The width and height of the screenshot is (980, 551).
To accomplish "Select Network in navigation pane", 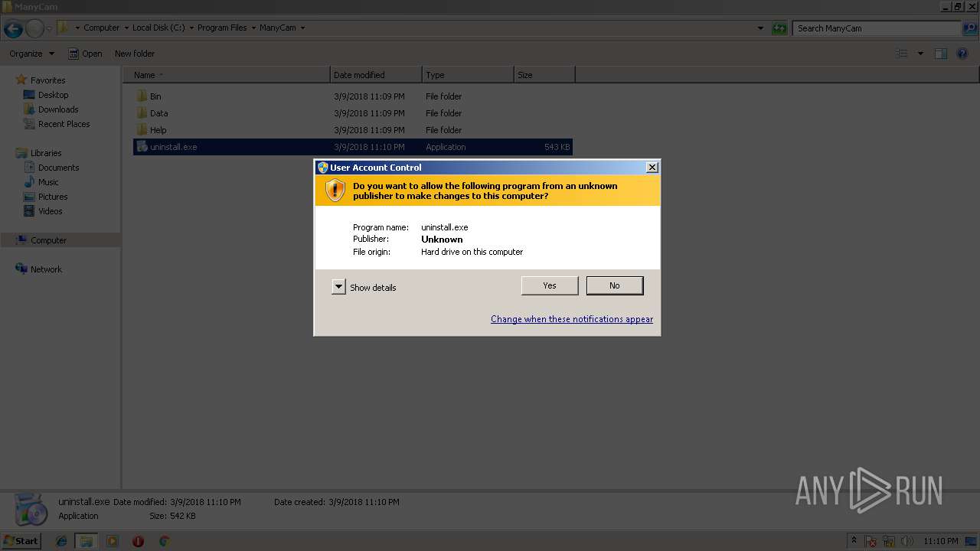I will tap(46, 269).
